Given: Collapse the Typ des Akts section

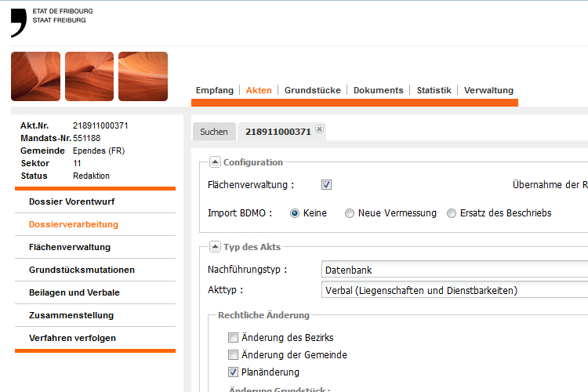Looking at the screenshot, I should pyautogui.click(x=215, y=247).
